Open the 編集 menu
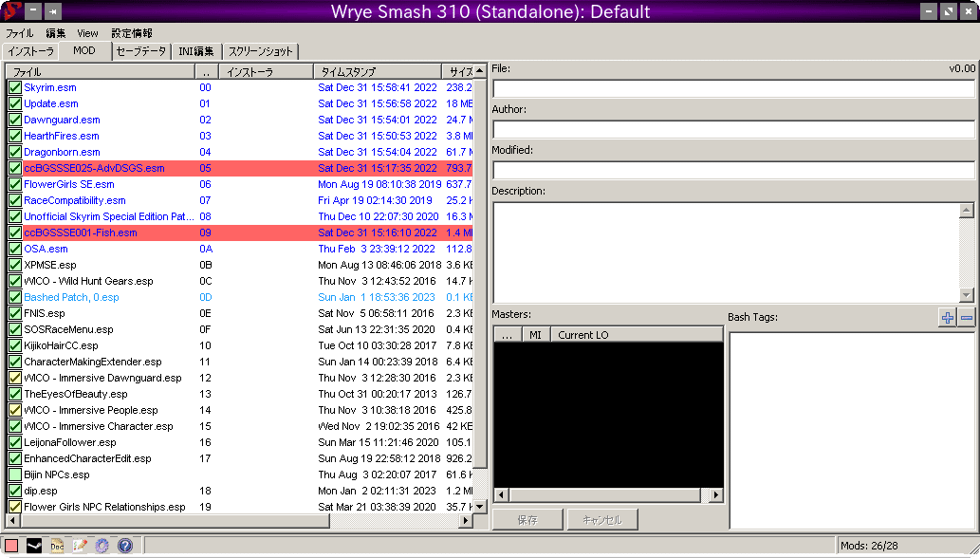The height and width of the screenshot is (558, 980). (56, 33)
